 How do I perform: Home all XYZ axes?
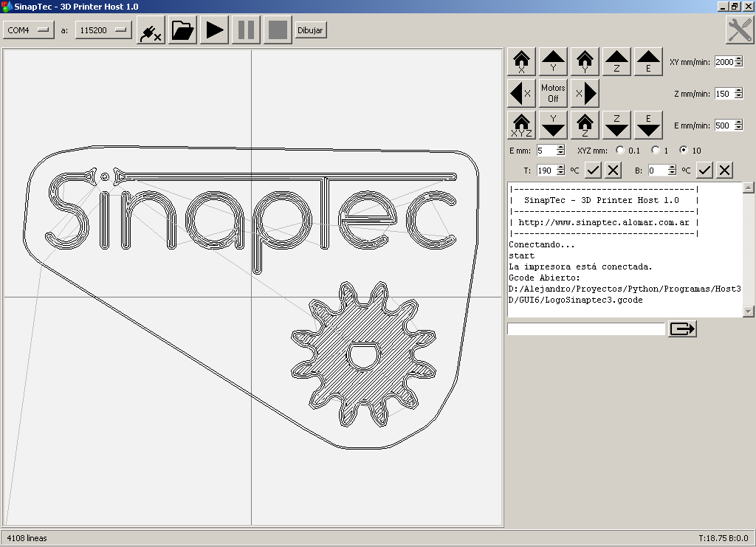click(521, 125)
